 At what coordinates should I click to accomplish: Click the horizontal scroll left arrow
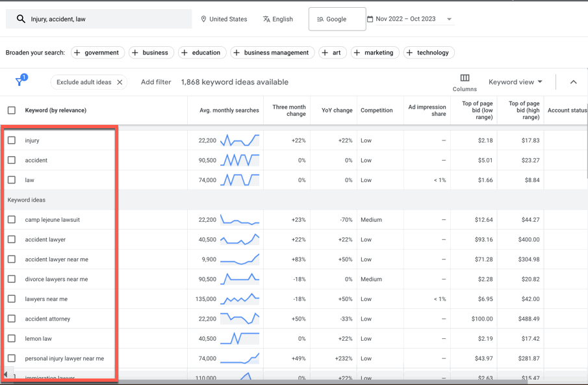point(6,375)
